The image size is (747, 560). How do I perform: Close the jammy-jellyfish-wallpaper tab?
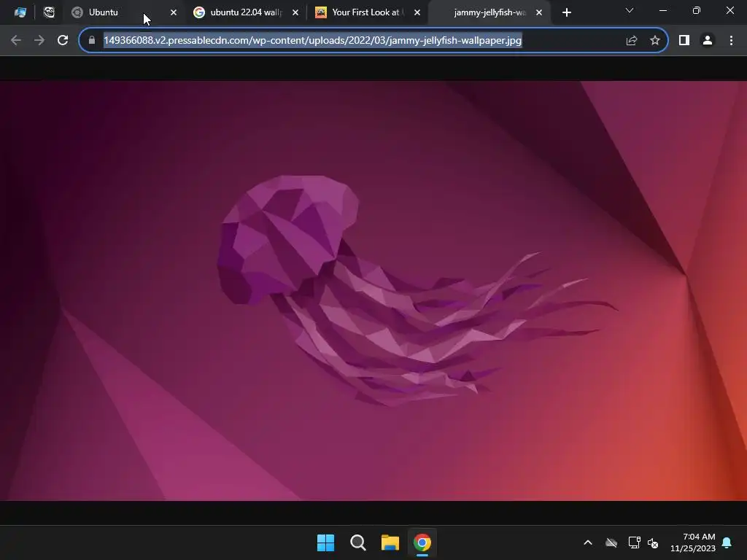[x=539, y=13]
